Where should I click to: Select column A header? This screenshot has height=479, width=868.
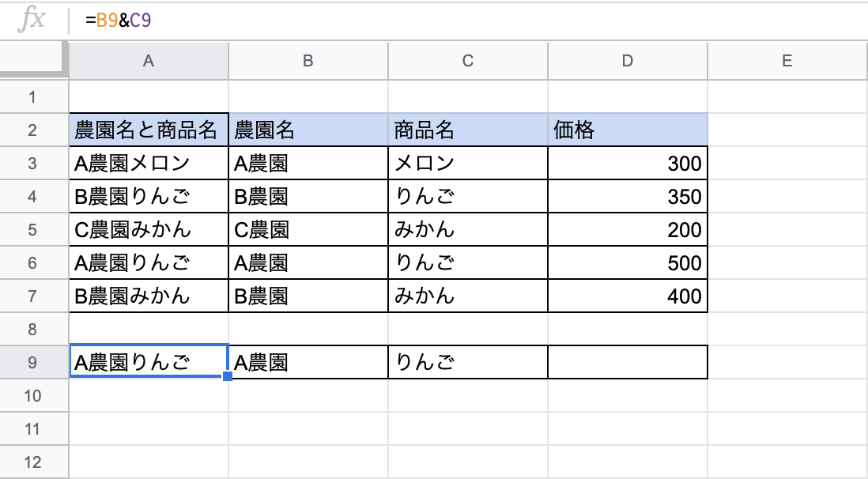tap(149, 61)
